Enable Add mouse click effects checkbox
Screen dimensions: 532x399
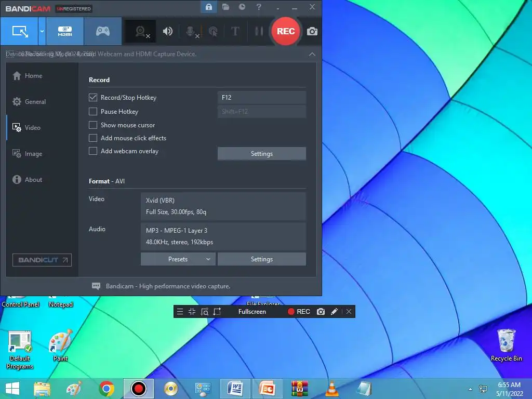click(93, 138)
